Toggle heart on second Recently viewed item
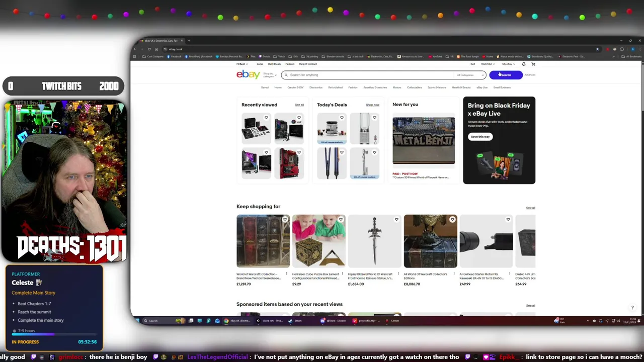The image size is (644, 362). [x=299, y=118]
